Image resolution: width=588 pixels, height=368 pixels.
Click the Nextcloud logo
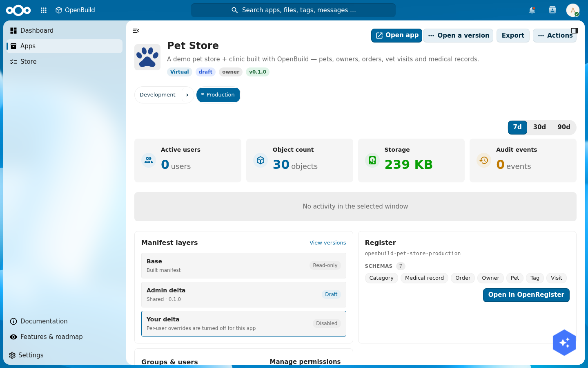point(18,10)
